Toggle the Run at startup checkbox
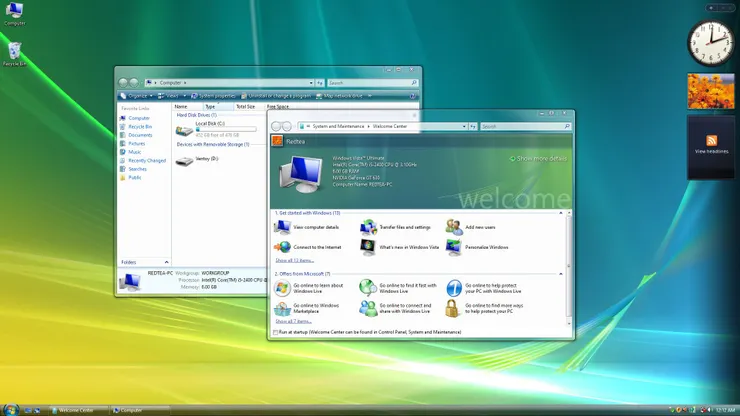The image size is (740, 416). pos(276,332)
